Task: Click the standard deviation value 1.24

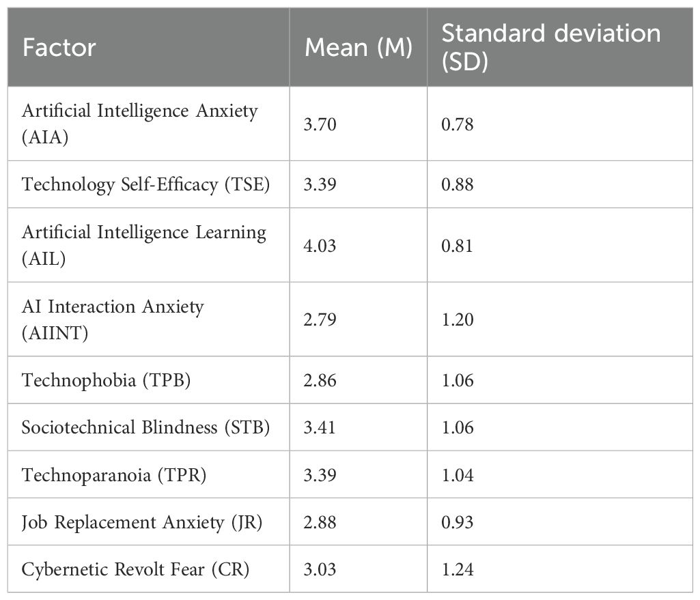Action: 458,569
